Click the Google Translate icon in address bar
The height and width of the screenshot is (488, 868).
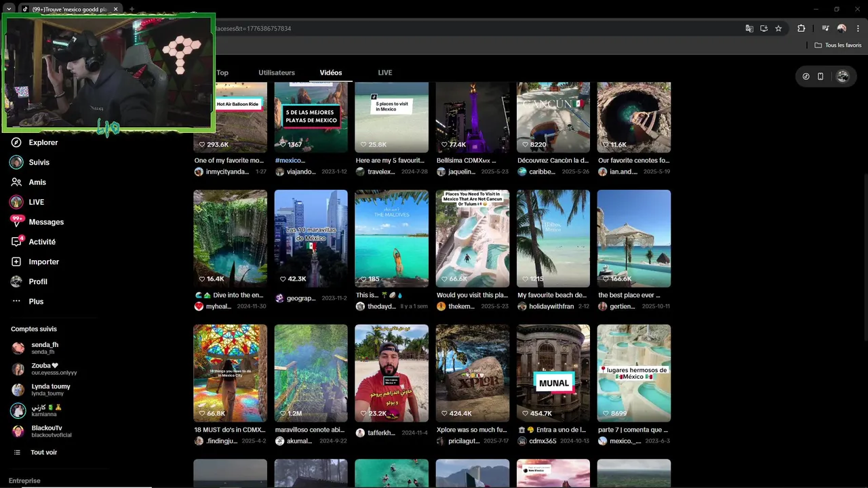pos(749,28)
